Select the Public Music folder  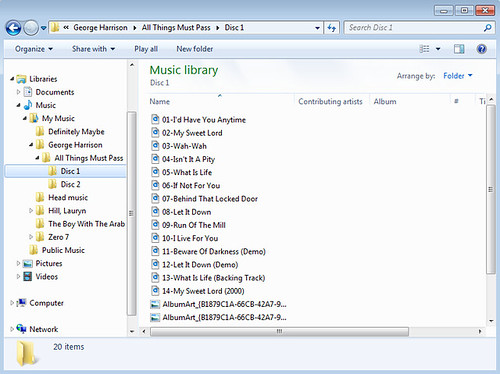pyautogui.click(x=63, y=250)
